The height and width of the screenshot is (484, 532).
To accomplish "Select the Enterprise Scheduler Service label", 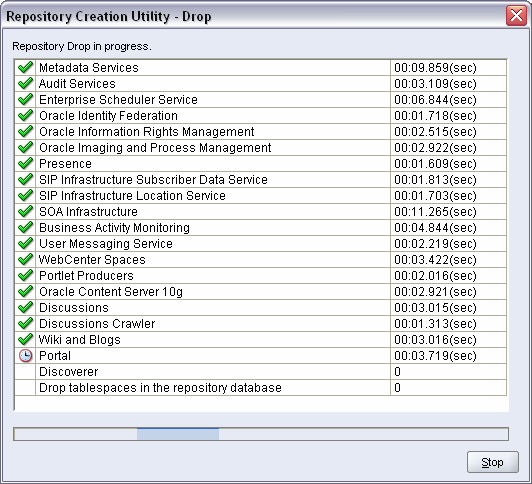I will coord(118,99).
